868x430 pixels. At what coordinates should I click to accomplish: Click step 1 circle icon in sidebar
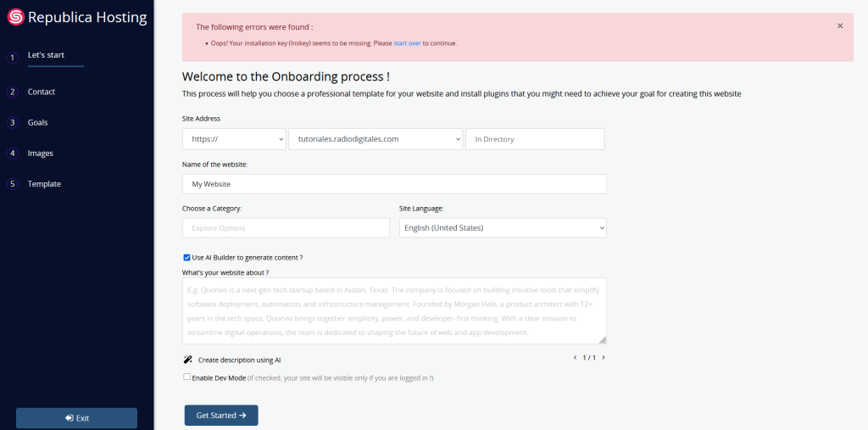[13, 58]
